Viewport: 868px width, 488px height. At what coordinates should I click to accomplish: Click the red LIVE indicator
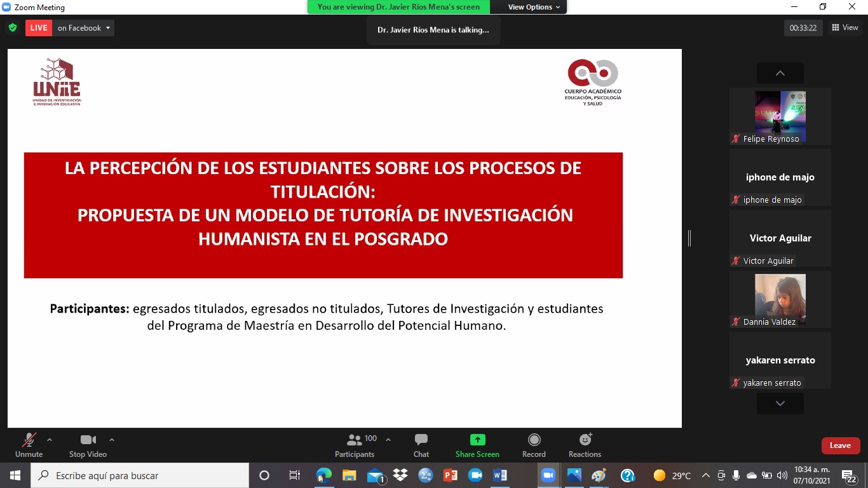point(39,28)
